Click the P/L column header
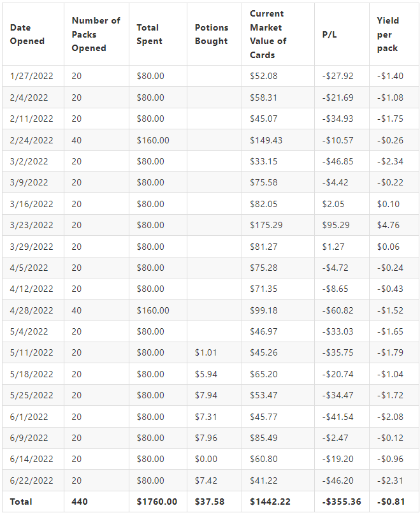 pyautogui.click(x=342, y=34)
